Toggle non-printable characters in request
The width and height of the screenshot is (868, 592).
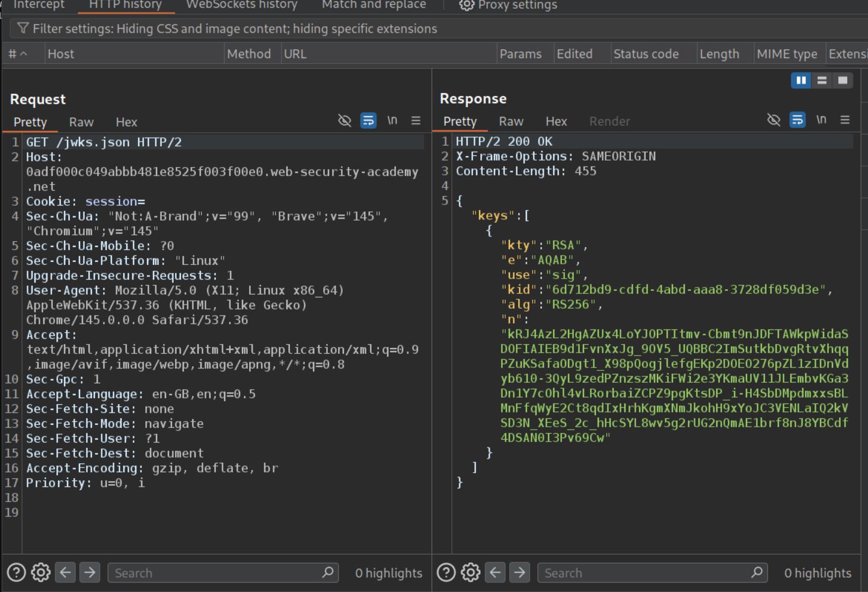[392, 120]
